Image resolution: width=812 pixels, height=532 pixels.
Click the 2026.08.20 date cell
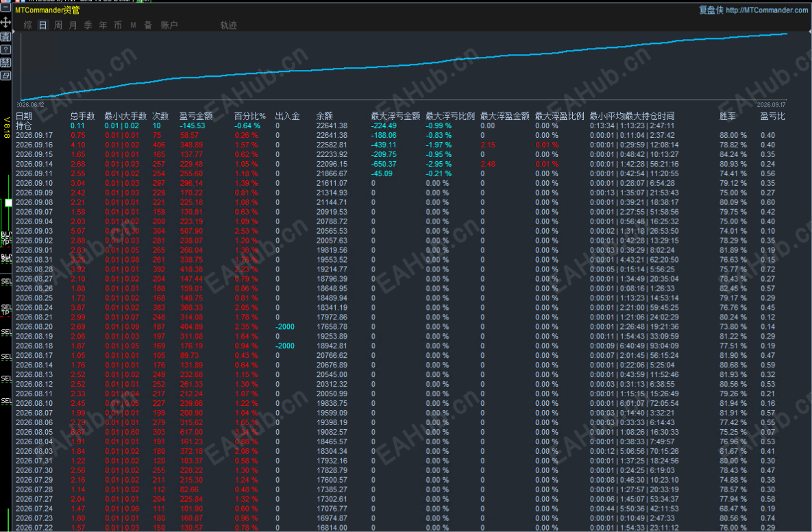(34, 327)
